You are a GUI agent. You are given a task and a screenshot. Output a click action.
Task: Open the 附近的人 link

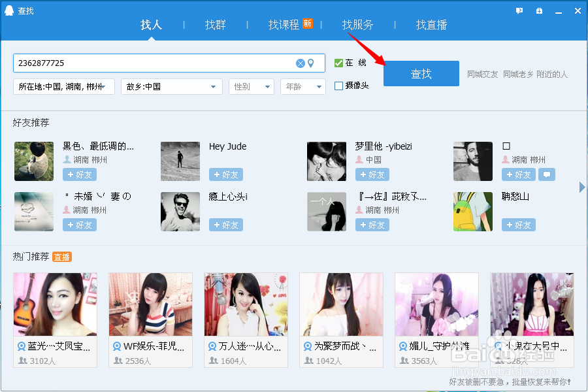coord(552,74)
